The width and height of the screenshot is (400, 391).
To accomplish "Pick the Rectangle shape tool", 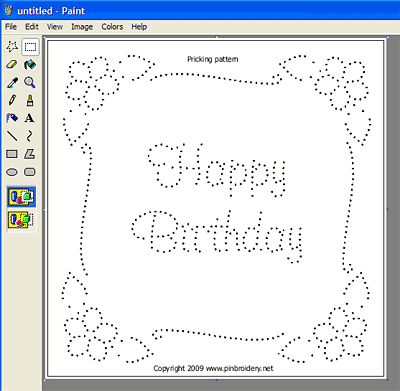I will (12, 154).
